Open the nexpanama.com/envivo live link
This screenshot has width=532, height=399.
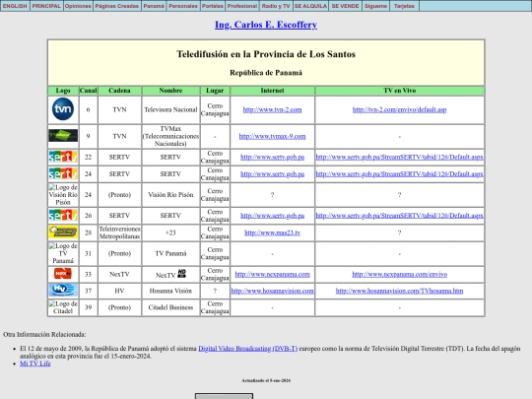[399, 274]
